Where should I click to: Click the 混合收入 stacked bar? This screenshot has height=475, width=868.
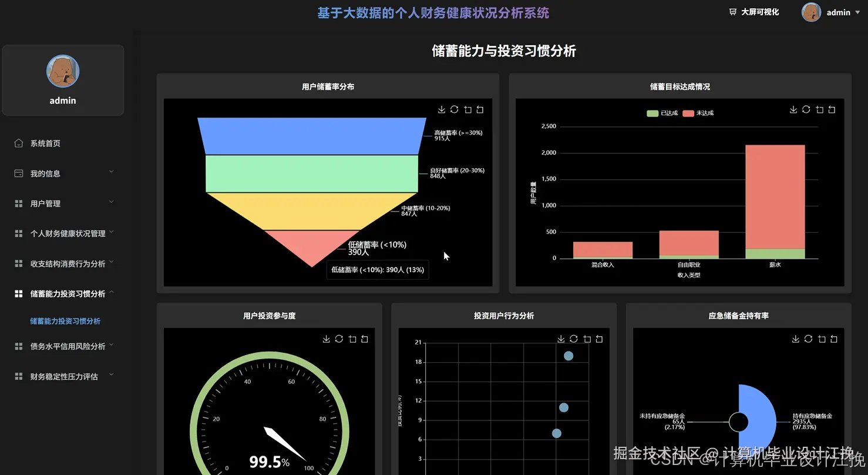pyautogui.click(x=603, y=250)
